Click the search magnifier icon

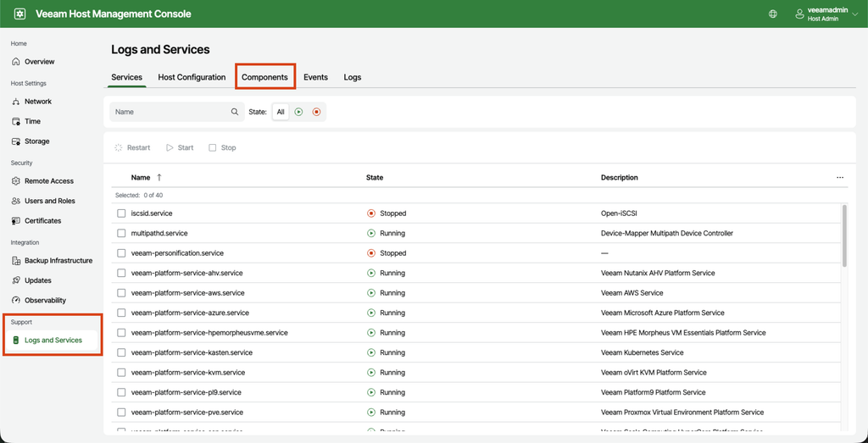point(235,112)
